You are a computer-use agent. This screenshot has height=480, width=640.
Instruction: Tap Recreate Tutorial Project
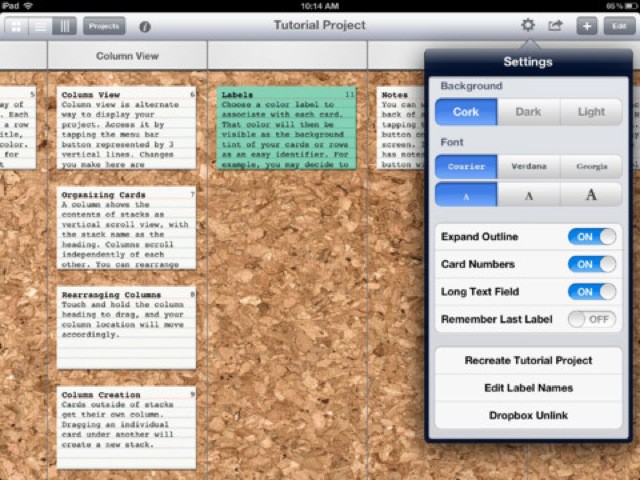click(528, 361)
